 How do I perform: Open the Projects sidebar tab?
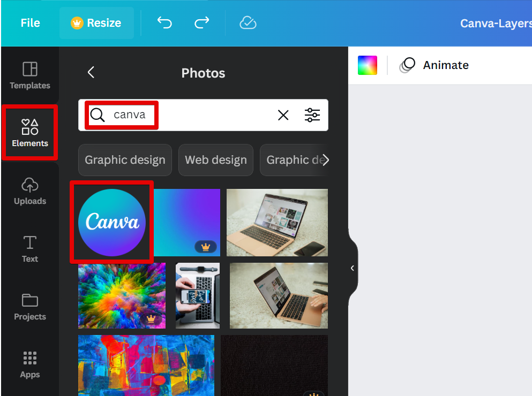(30, 307)
